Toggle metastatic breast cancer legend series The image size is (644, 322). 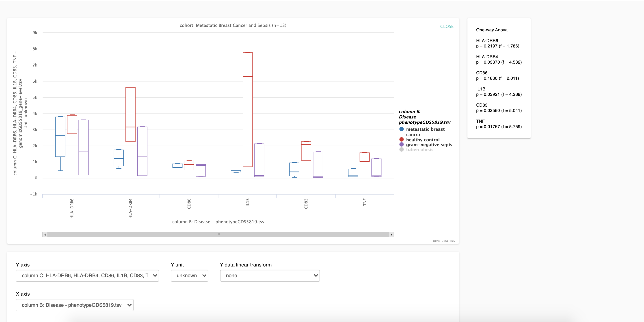point(425,132)
